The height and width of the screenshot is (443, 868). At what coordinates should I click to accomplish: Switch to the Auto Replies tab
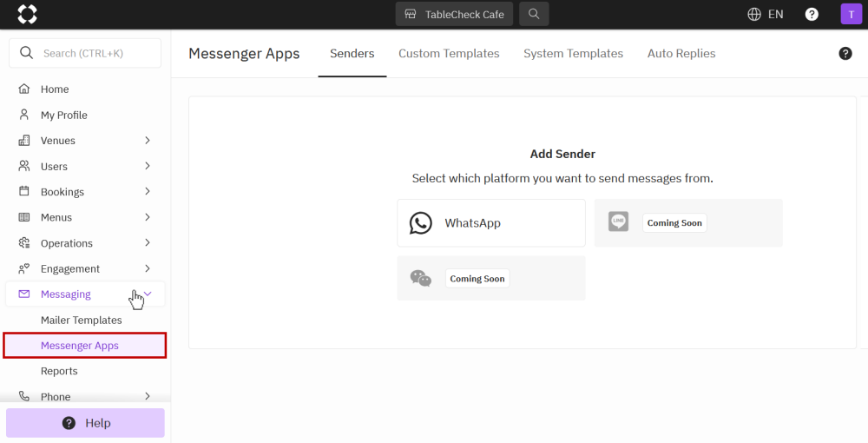click(681, 53)
